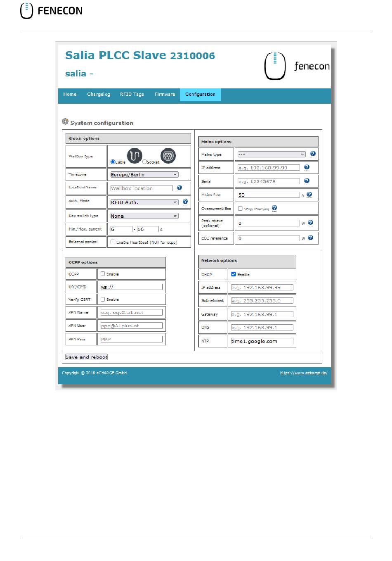Viewport: 392px width, 561px height.
Task: Click the NTP time1.google.com field
Action: (262, 341)
